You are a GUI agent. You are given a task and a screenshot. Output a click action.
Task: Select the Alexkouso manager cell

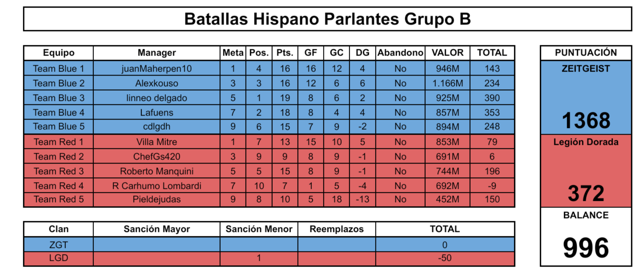point(157,84)
